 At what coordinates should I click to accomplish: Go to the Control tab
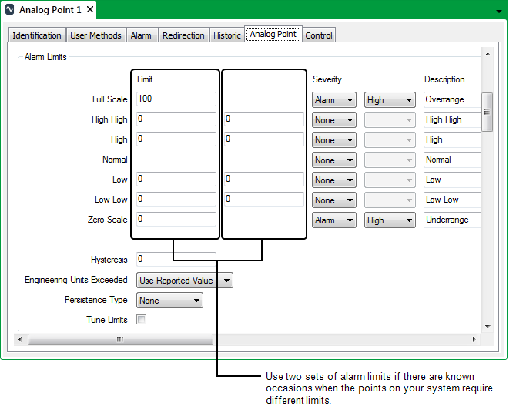pos(319,35)
